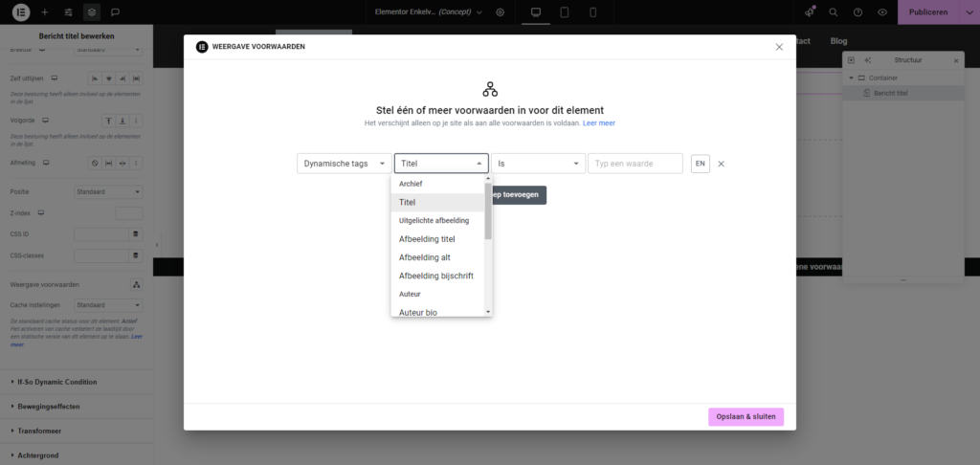Click groep toevoegen button
Viewport: 980px width, 465px height.
coord(518,195)
